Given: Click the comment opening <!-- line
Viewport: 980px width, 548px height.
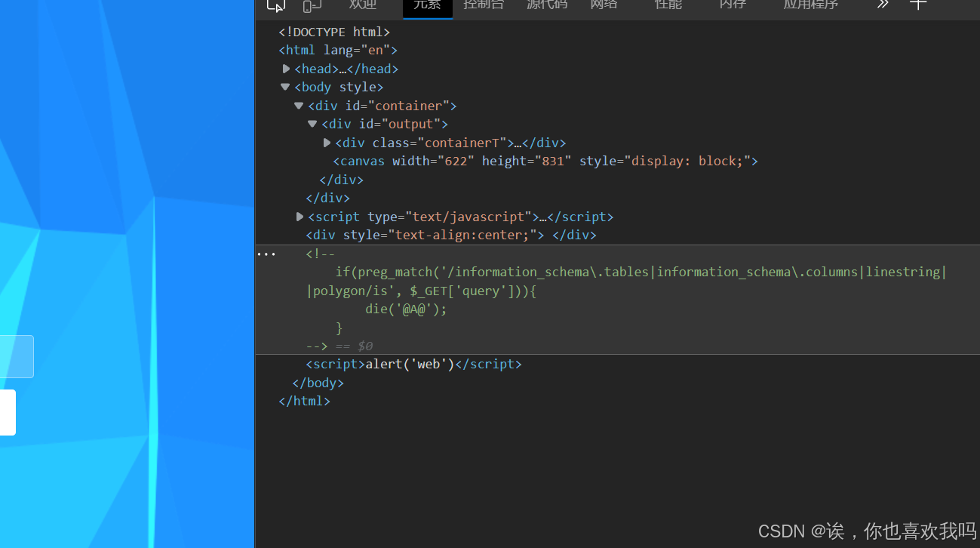Looking at the screenshot, I should 320,254.
